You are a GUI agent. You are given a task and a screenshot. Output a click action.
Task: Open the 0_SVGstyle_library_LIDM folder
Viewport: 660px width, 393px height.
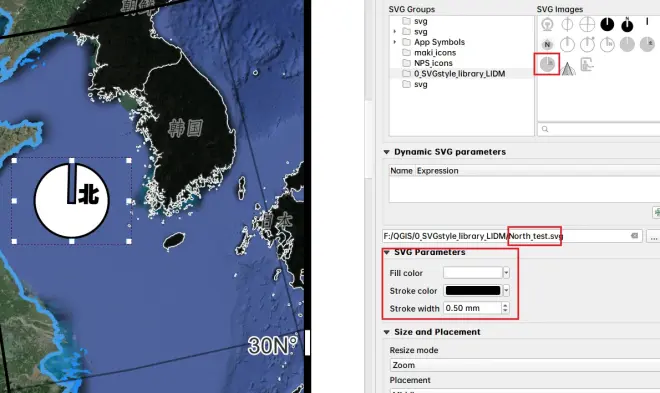(x=459, y=74)
